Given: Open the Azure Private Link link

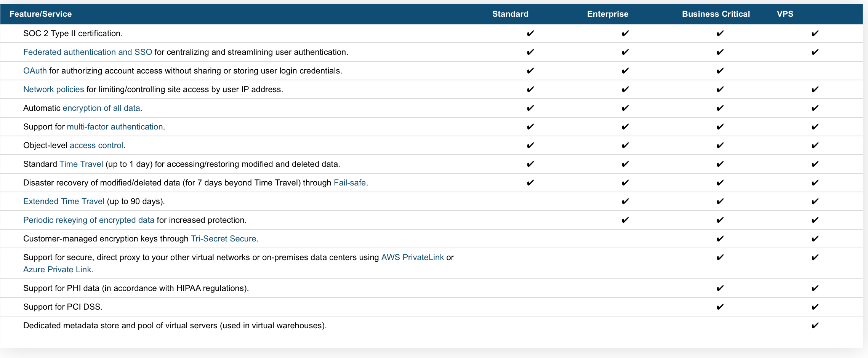Looking at the screenshot, I should 57,270.
